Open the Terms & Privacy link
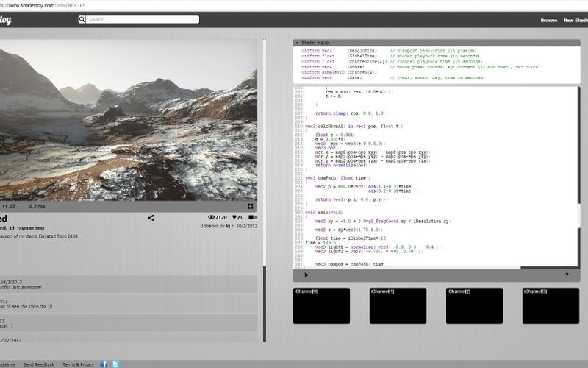This screenshot has height=368, width=588. 78,364
